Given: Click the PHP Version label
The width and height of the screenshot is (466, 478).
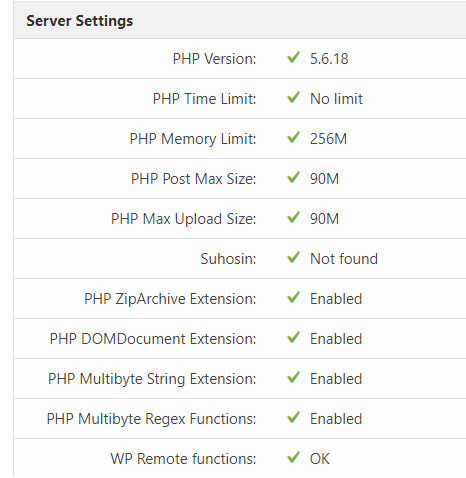Looking at the screenshot, I should [214, 59].
